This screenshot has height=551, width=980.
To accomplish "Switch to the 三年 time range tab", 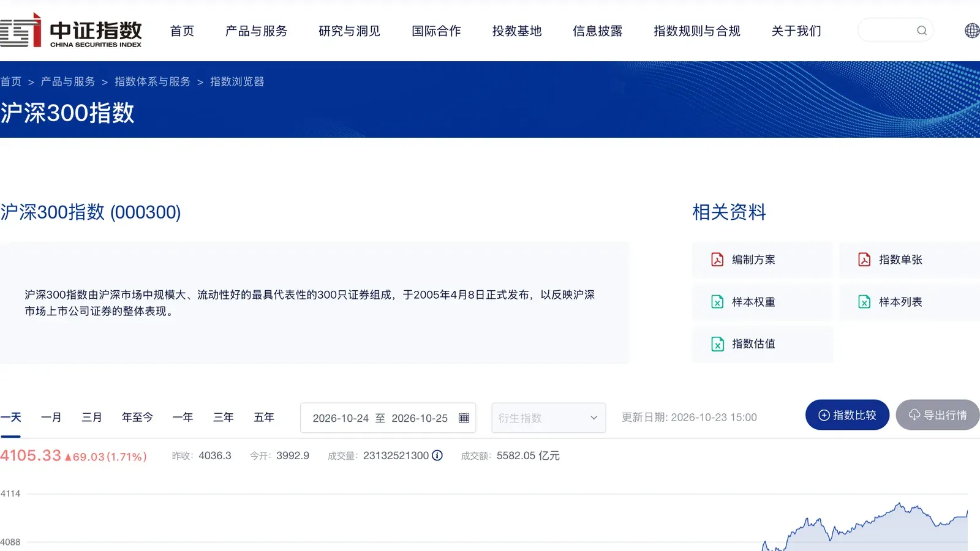I will click(224, 417).
